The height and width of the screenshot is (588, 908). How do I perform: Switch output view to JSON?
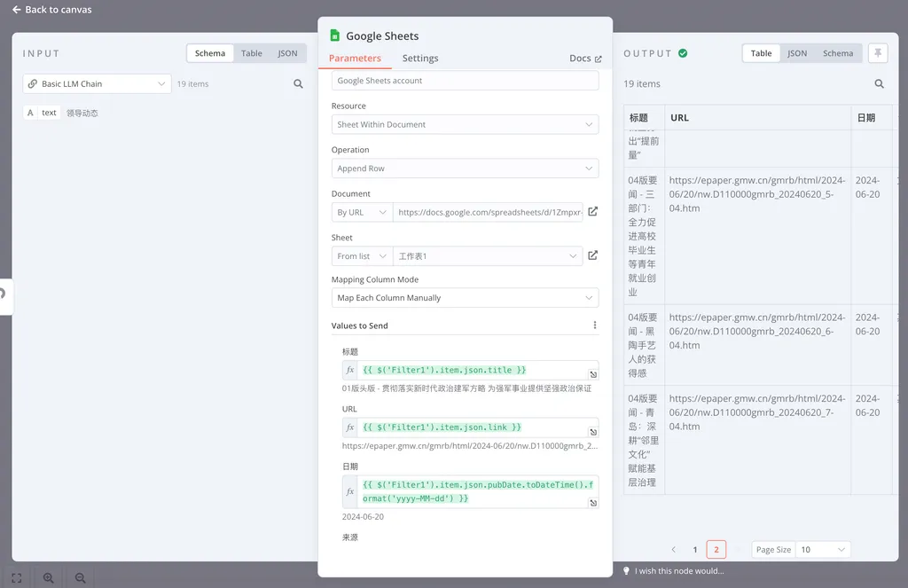(797, 53)
